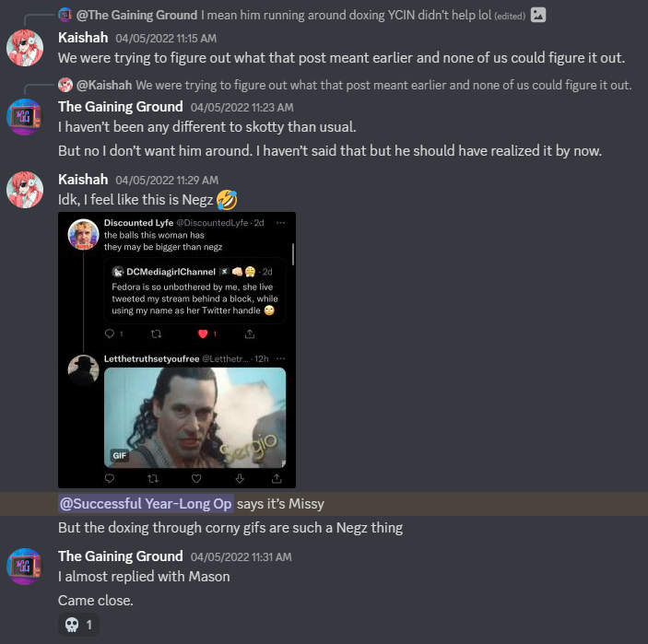Viewport: 648px width, 644px height.
Task: Jump to replied message from @Kaishah preview
Action: [354, 85]
